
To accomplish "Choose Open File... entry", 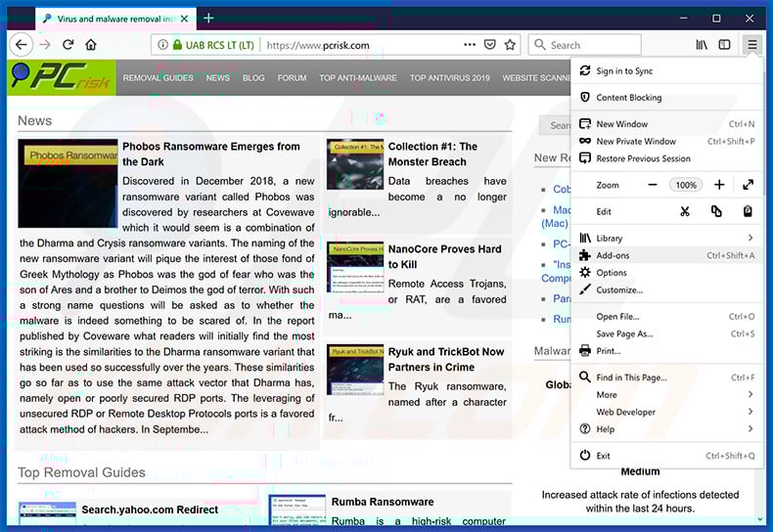I will point(667,316).
